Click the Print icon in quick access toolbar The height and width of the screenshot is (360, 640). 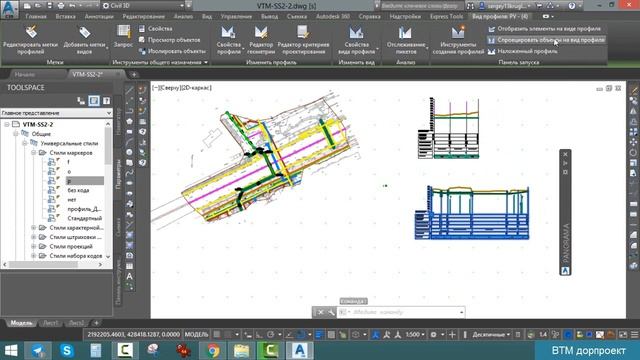tap(61, 6)
